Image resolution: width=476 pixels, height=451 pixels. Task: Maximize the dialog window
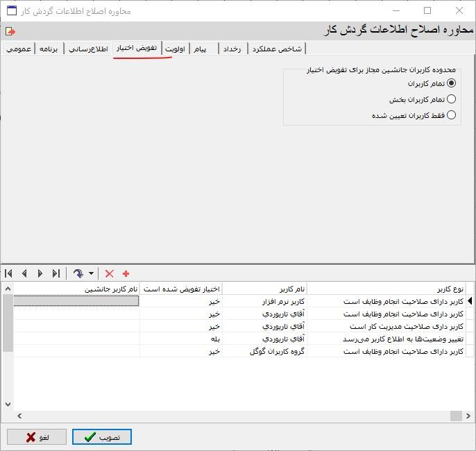coord(427,10)
